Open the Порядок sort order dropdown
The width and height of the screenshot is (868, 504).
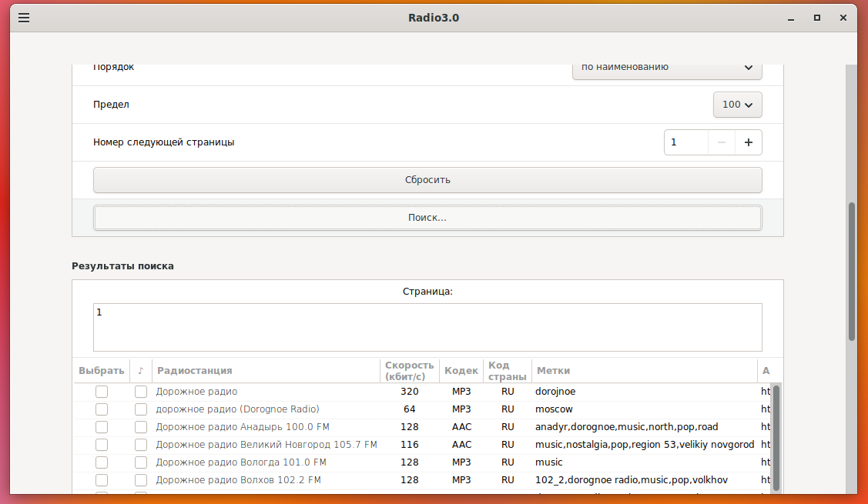(x=667, y=69)
